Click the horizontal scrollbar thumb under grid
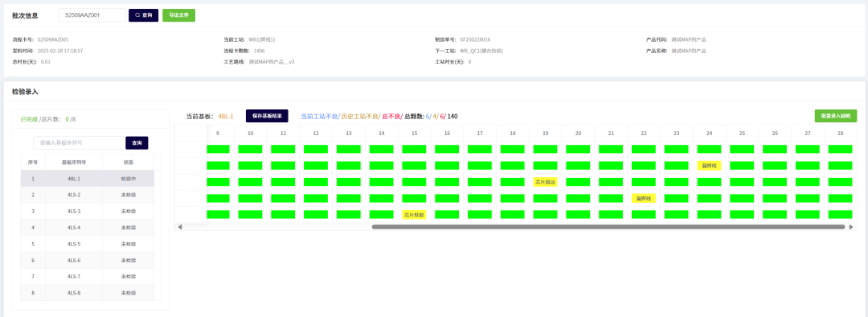The image size is (868, 317). (x=608, y=227)
